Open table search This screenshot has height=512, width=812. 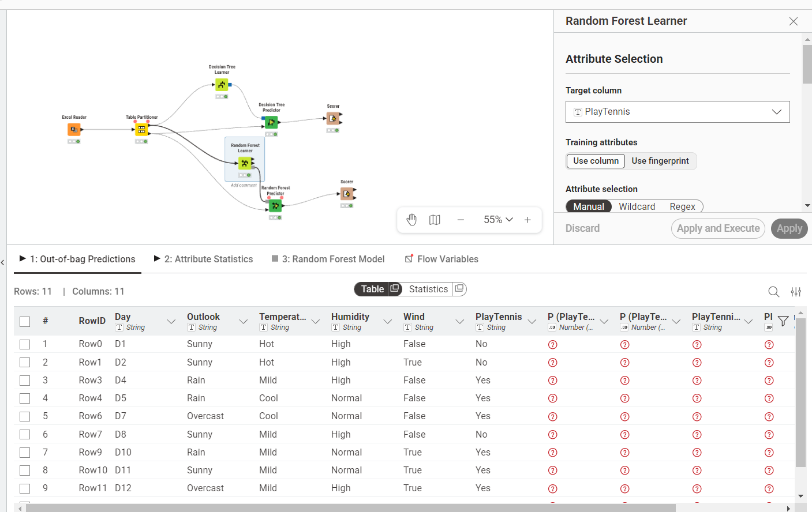coord(774,292)
